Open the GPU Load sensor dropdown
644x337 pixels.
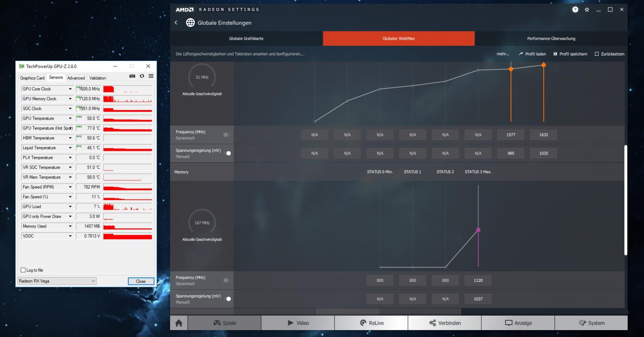coord(70,206)
